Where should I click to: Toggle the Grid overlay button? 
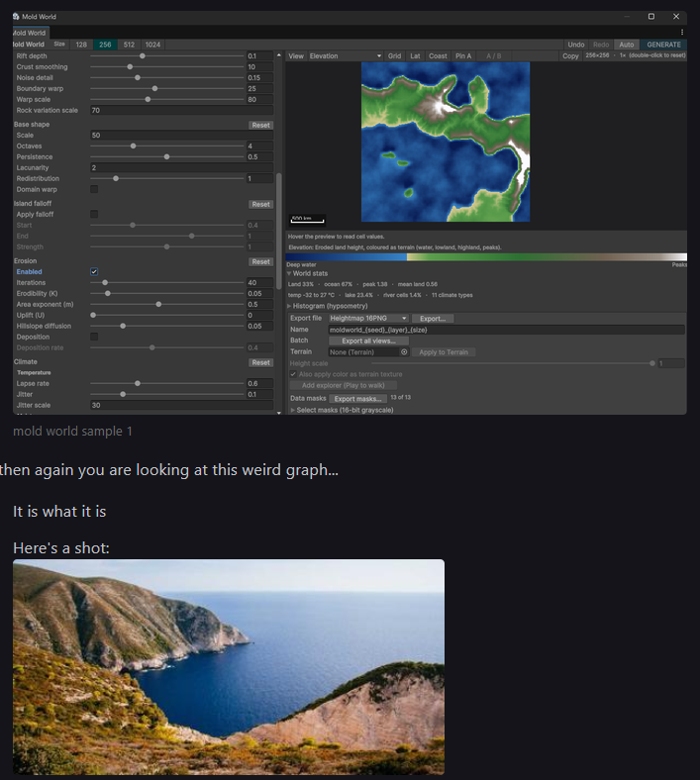click(x=394, y=55)
